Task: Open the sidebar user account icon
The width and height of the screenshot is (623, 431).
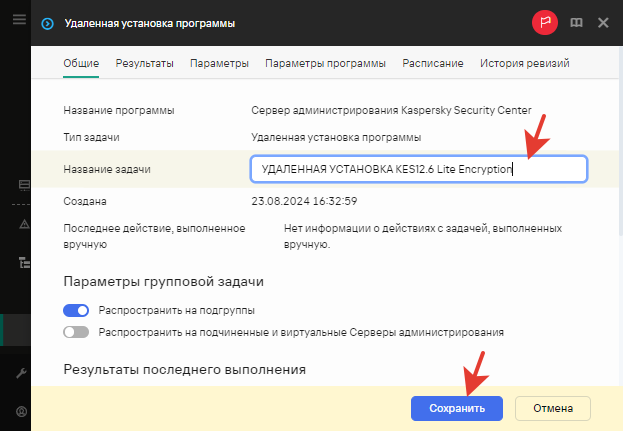Action: (x=21, y=411)
